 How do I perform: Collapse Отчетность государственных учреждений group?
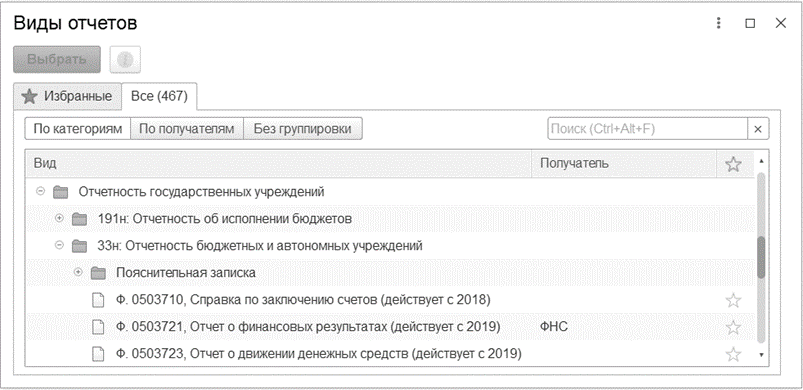tap(40, 191)
